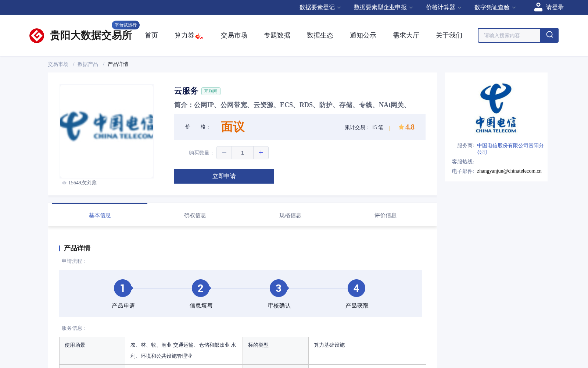The image size is (588, 368).
Task: Click the star rating icon beside 4.8
Action: pyautogui.click(x=401, y=127)
